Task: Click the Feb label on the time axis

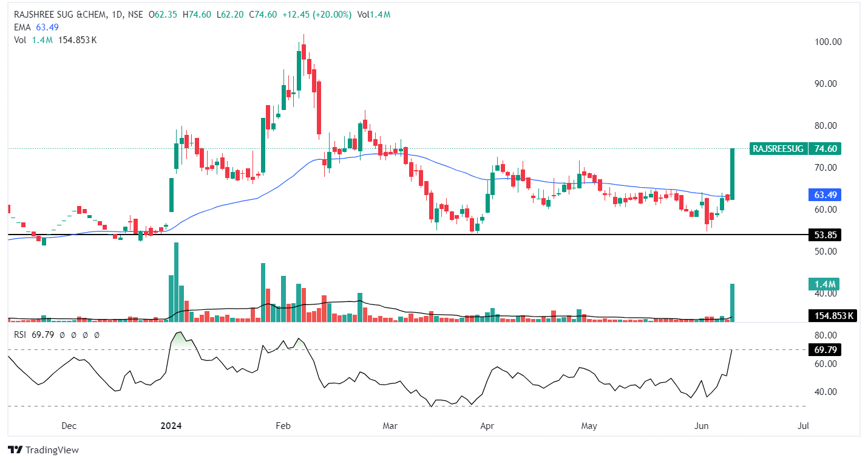Action: [284, 426]
